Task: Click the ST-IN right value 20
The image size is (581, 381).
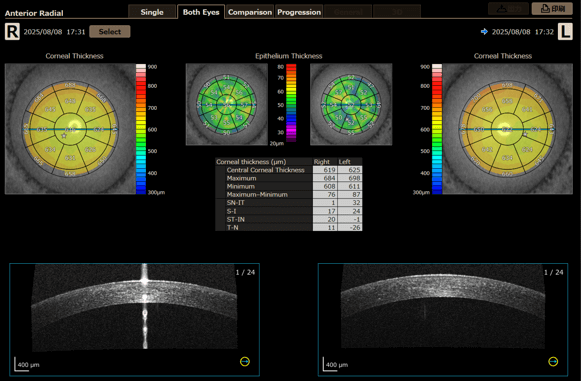Action: (x=325, y=219)
